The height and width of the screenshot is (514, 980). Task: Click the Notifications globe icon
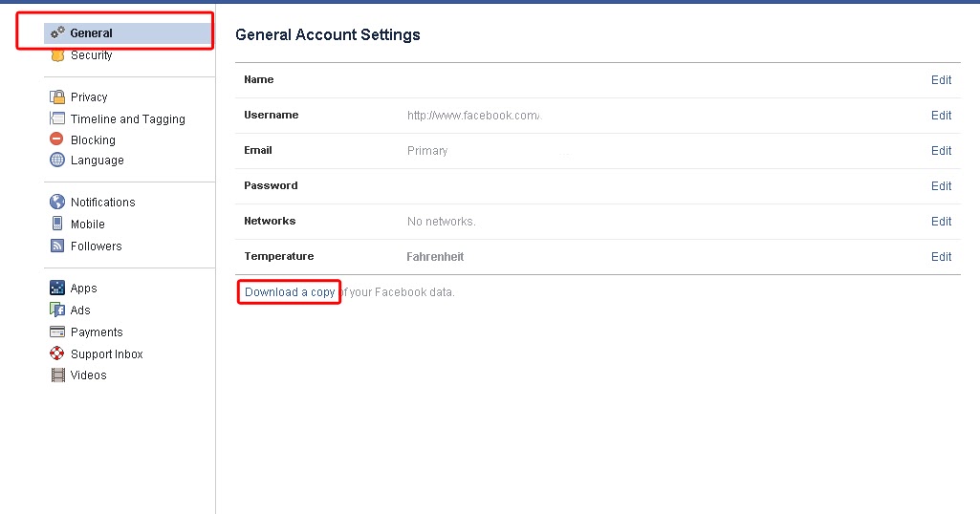click(x=57, y=202)
